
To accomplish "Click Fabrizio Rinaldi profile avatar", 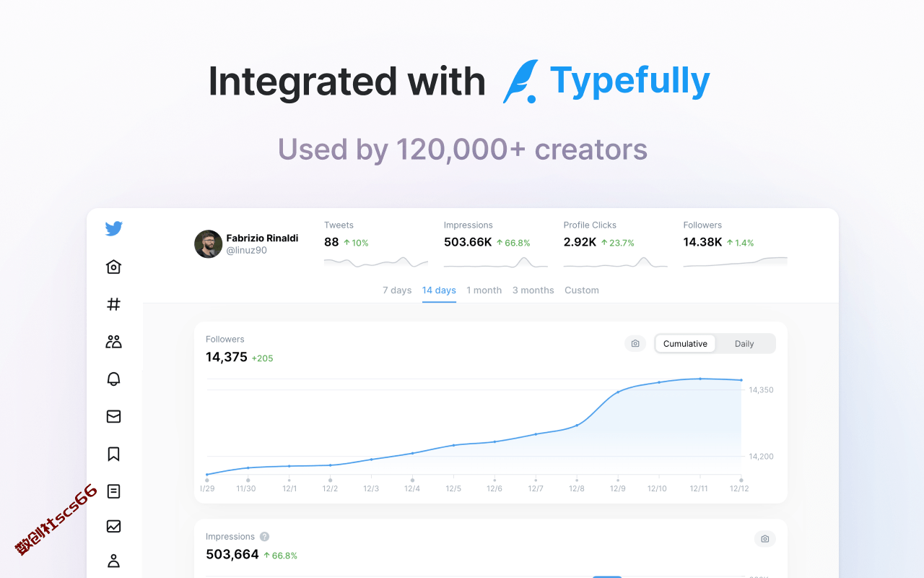I will tap(208, 244).
